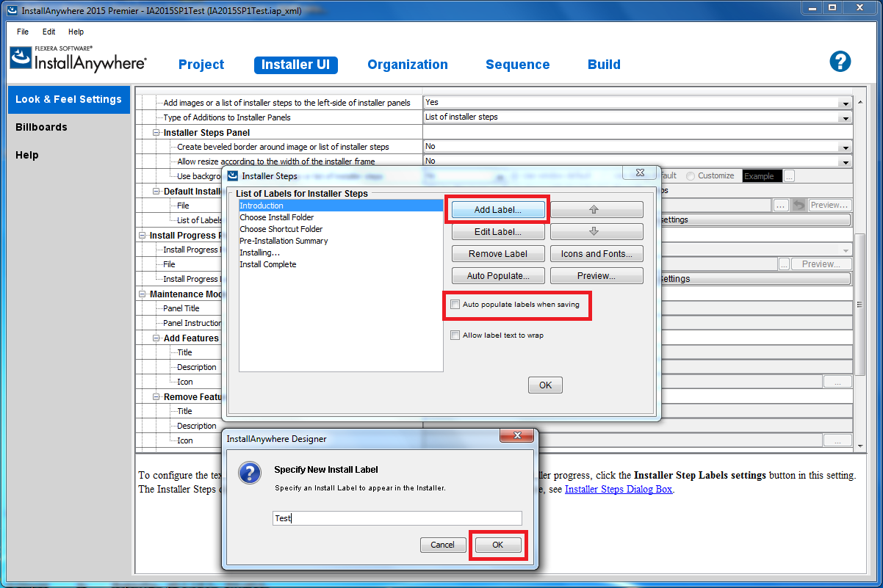Select the Customize radio button
883x588 pixels.
691,176
